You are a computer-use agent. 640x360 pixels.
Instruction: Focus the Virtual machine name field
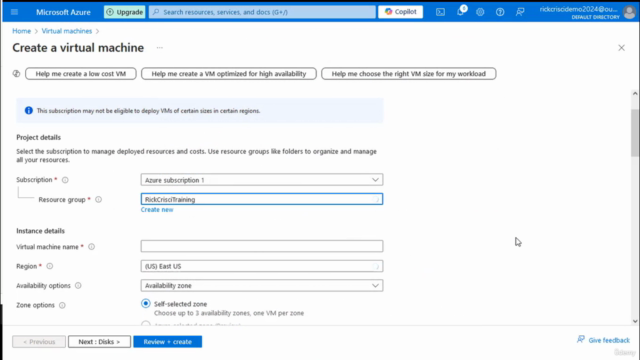click(262, 246)
